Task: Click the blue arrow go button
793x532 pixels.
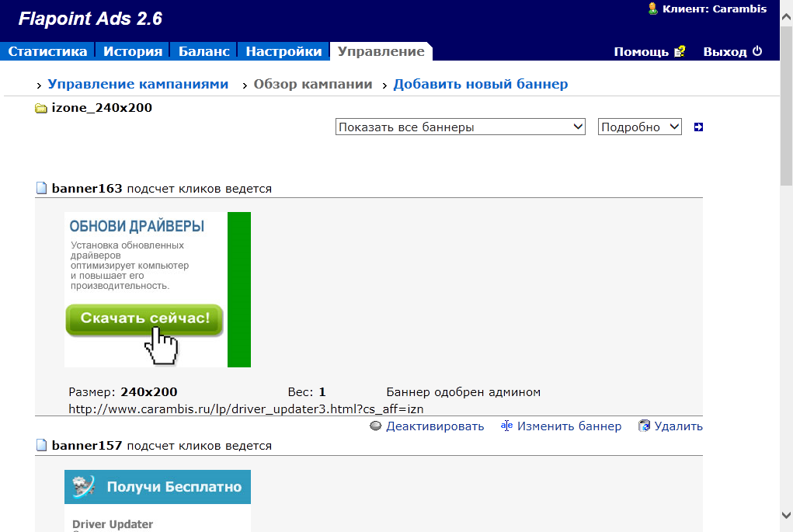Action: 698,127
